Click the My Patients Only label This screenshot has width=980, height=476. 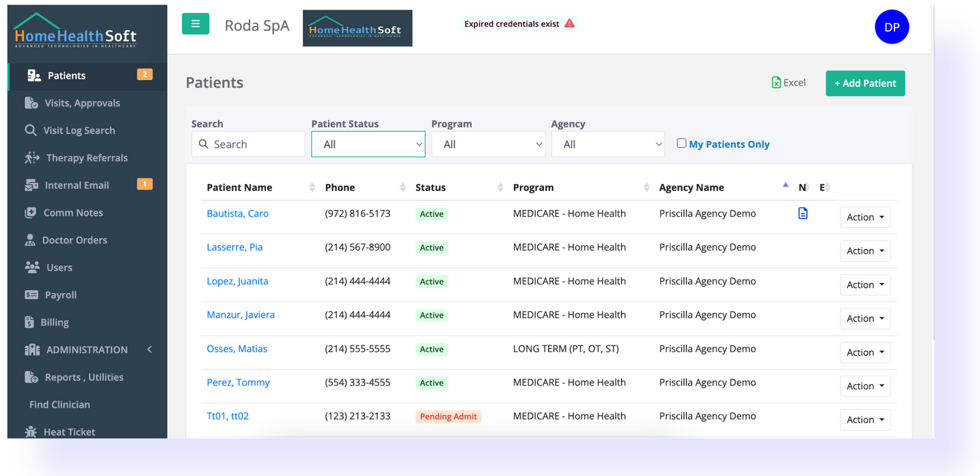coord(729,144)
